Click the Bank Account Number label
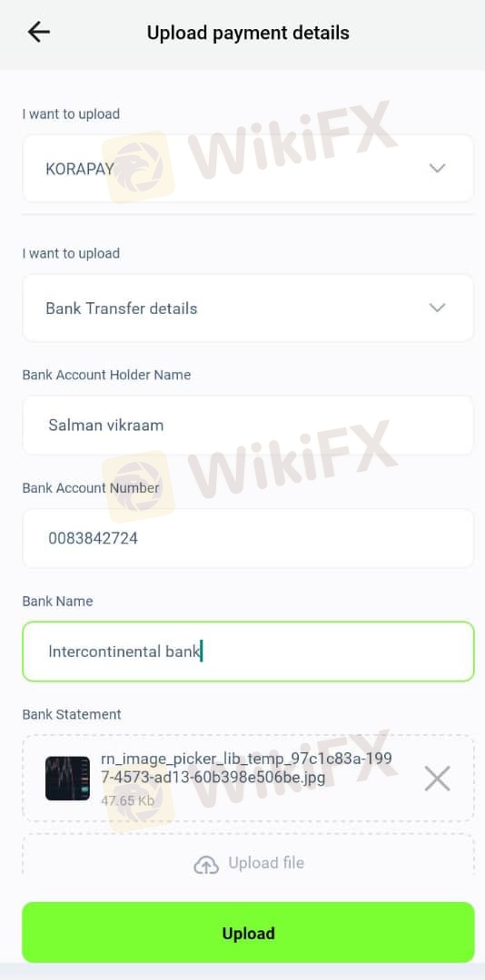 [x=92, y=488]
